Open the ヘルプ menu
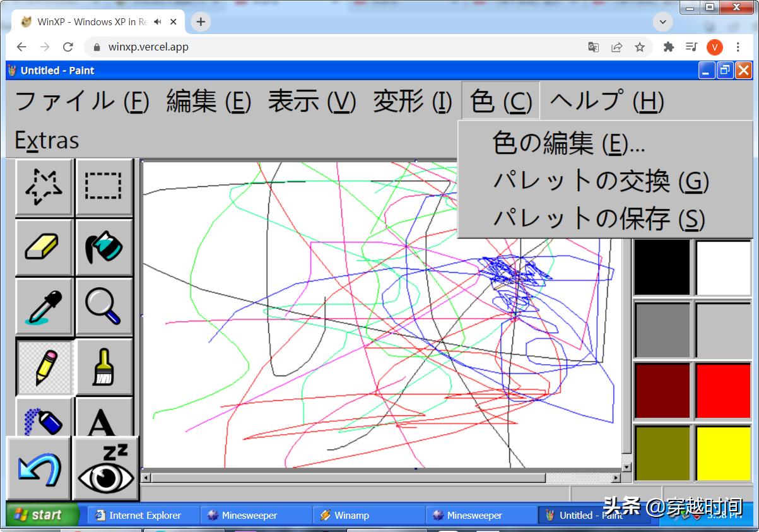 (604, 100)
